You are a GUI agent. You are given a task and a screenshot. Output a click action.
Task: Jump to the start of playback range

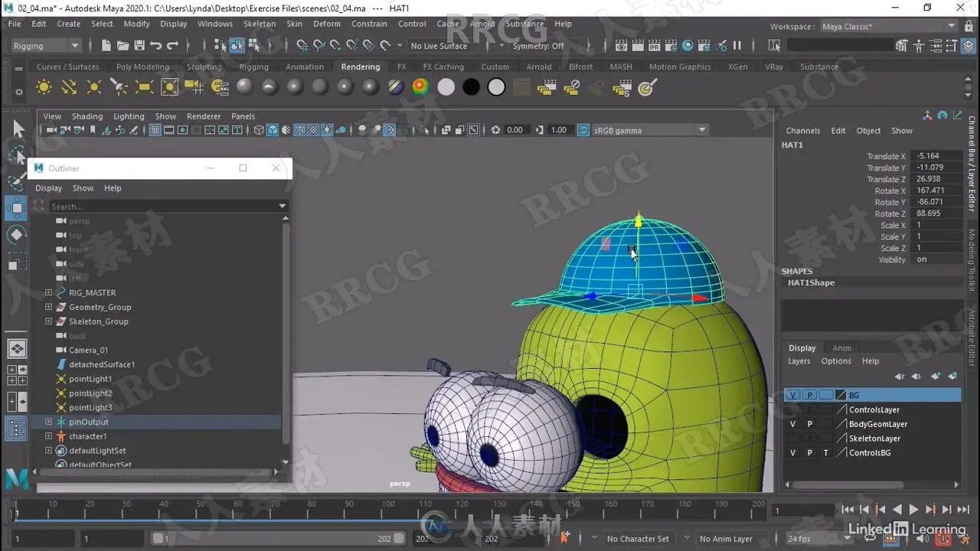pyautogui.click(x=848, y=510)
